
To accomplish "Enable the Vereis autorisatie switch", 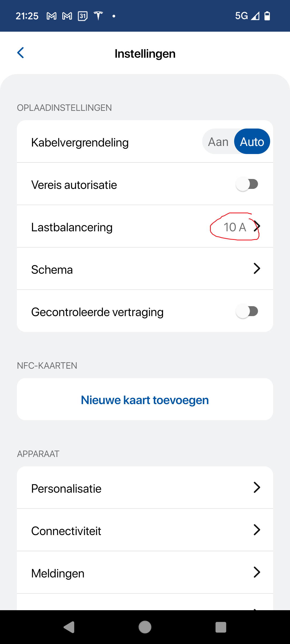I will [247, 184].
